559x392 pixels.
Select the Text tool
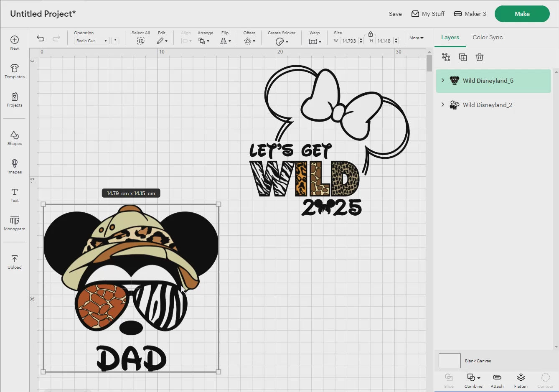click(15, 195)
